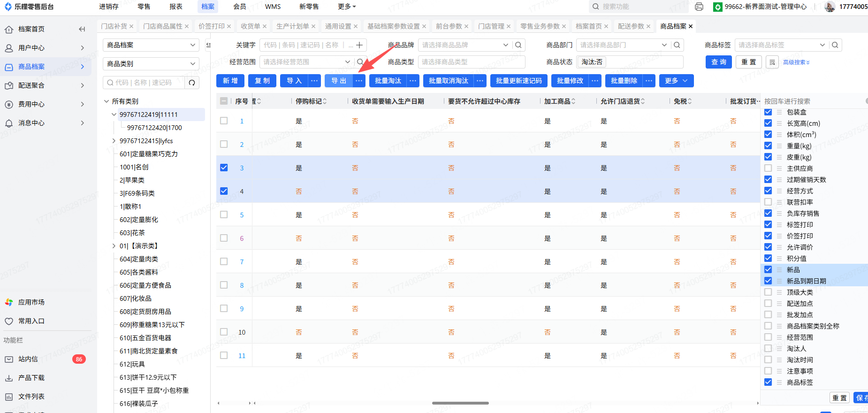
Task: Click the 高级搜索 link
Action: [x=796, y=62]
